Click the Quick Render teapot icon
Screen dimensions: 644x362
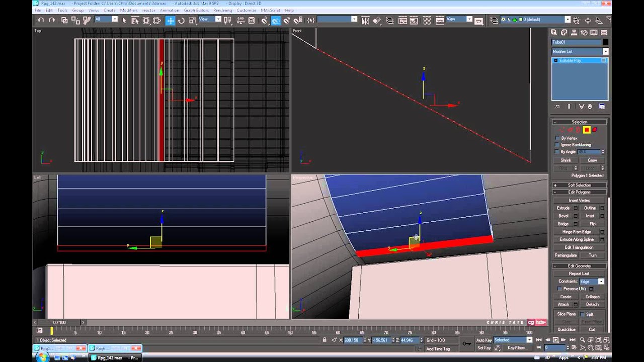point(478,21)
